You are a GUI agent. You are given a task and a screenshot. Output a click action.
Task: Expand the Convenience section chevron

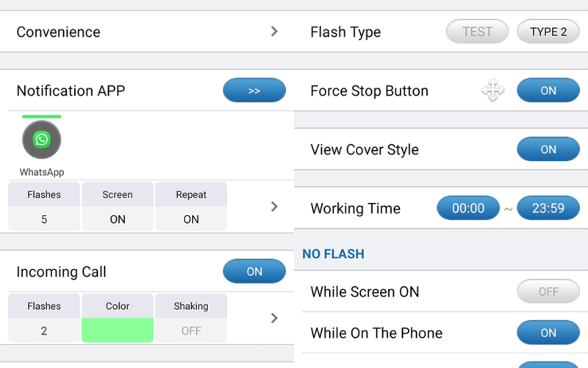click(274, 32)
